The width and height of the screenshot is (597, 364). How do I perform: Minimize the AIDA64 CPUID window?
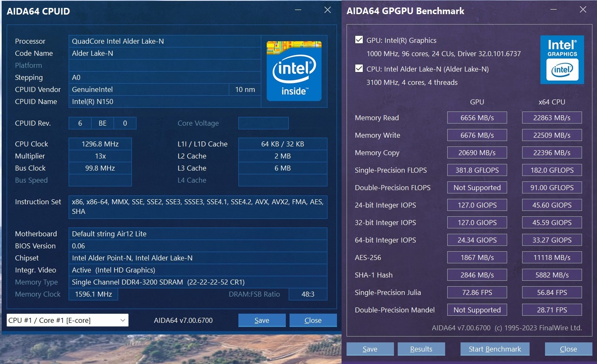(298, 10)
